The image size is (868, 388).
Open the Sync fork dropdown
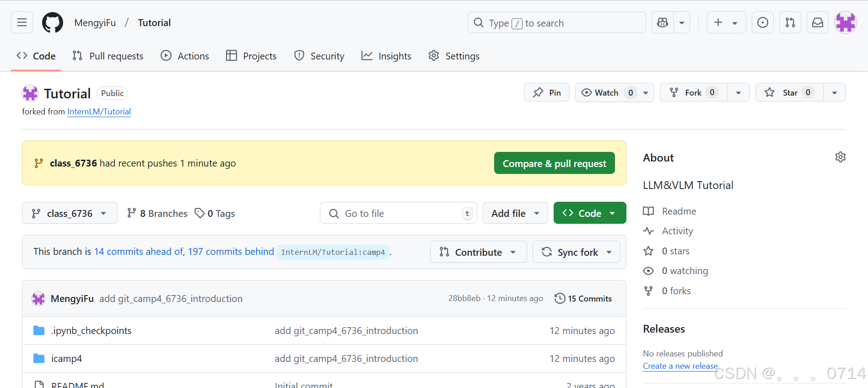pyautogui.click(x=577, y=252)
